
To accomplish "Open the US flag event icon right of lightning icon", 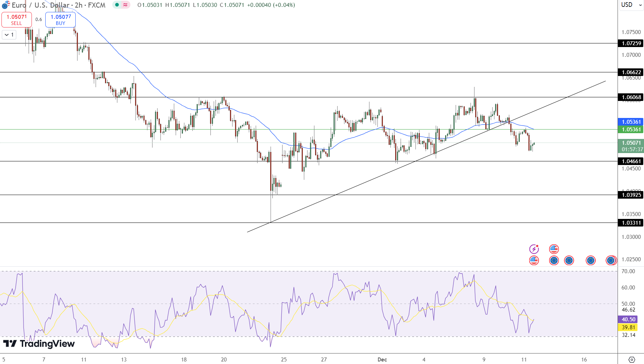I will pos(554,249).
